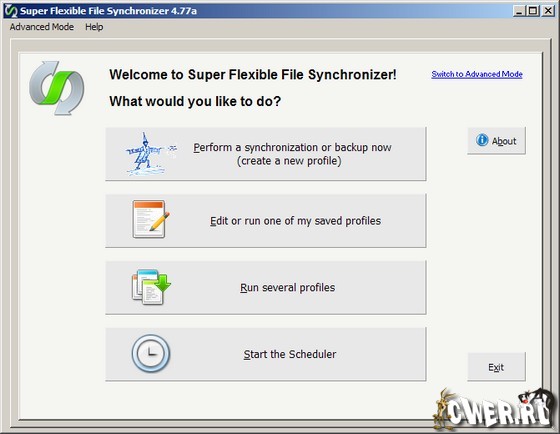Screen dimensions: 560x434
Task: Open the Advanced Mode menu
Action: point(42,27)
